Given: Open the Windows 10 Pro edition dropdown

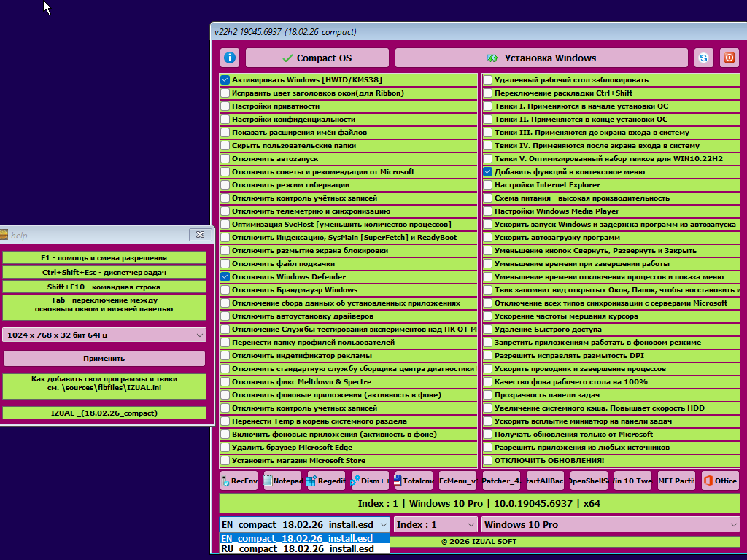Looking at the screenshot, I should click(x=611, y=525).
